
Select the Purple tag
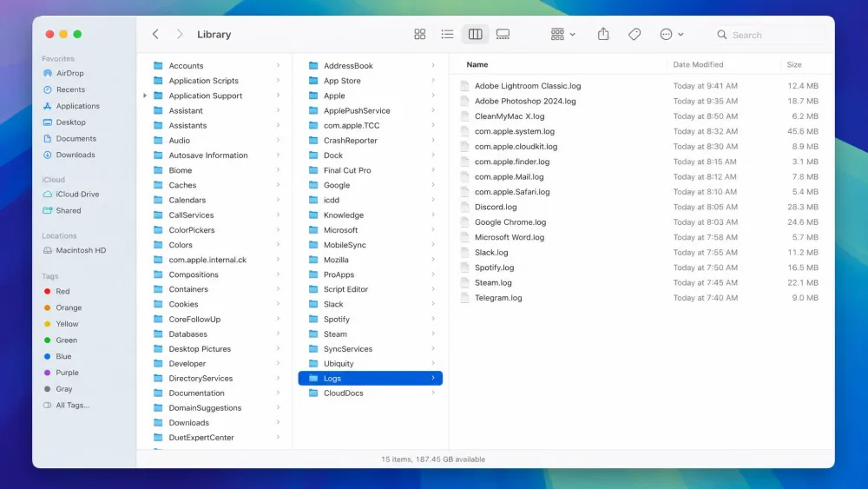(x=67, y=373)
